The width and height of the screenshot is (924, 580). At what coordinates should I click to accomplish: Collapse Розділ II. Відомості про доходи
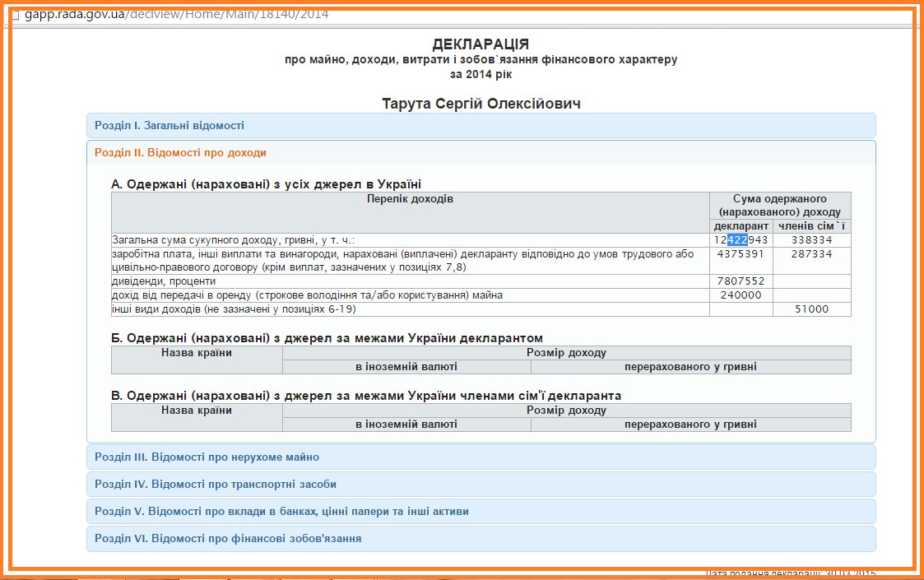click(181, 152)
